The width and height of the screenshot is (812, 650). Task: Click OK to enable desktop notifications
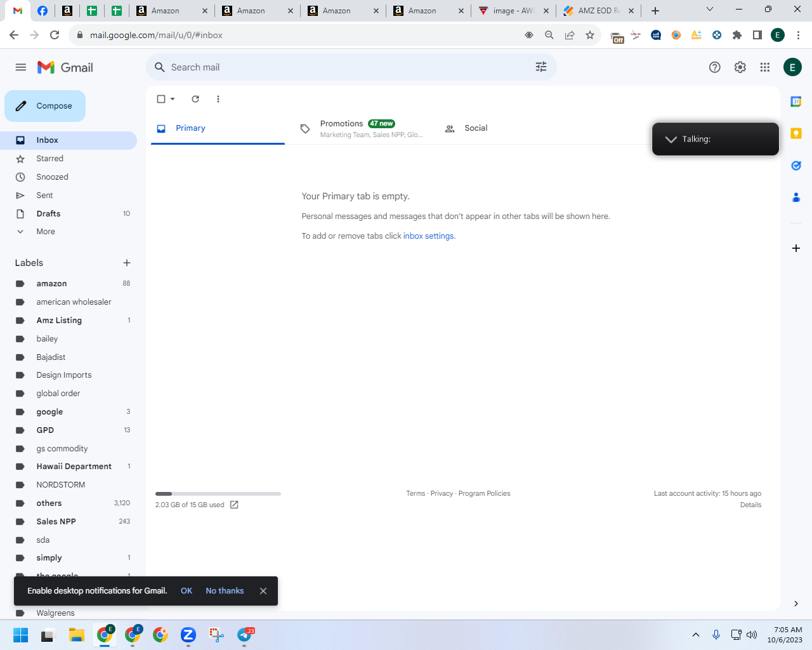tap(187, 591)
